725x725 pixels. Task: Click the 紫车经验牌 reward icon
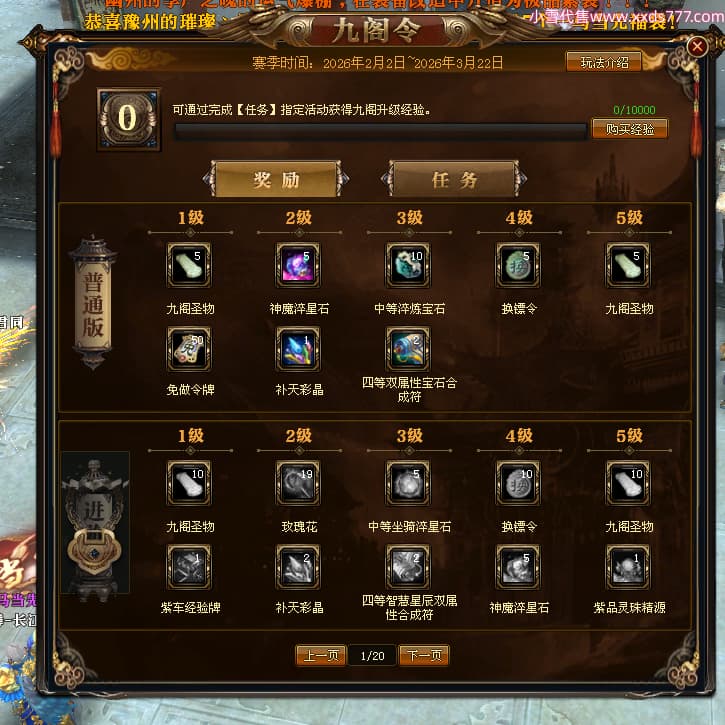[189, 567]
